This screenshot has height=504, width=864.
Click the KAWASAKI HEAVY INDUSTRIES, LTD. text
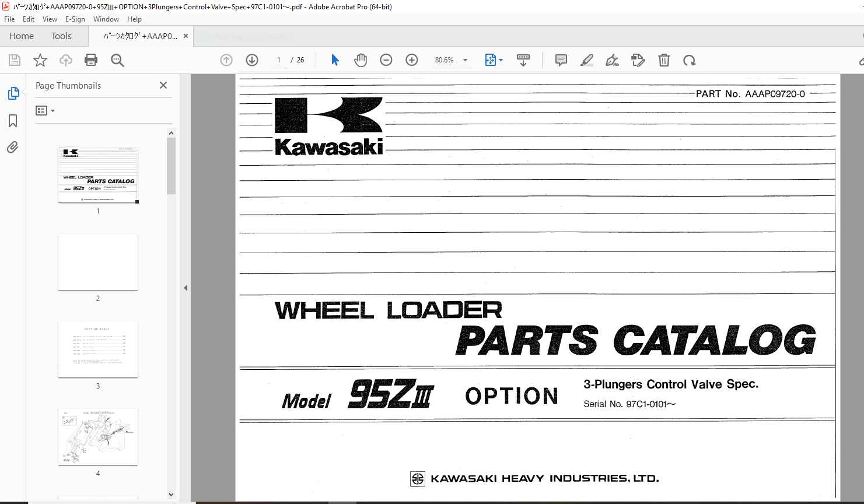(x=545, y=478)
